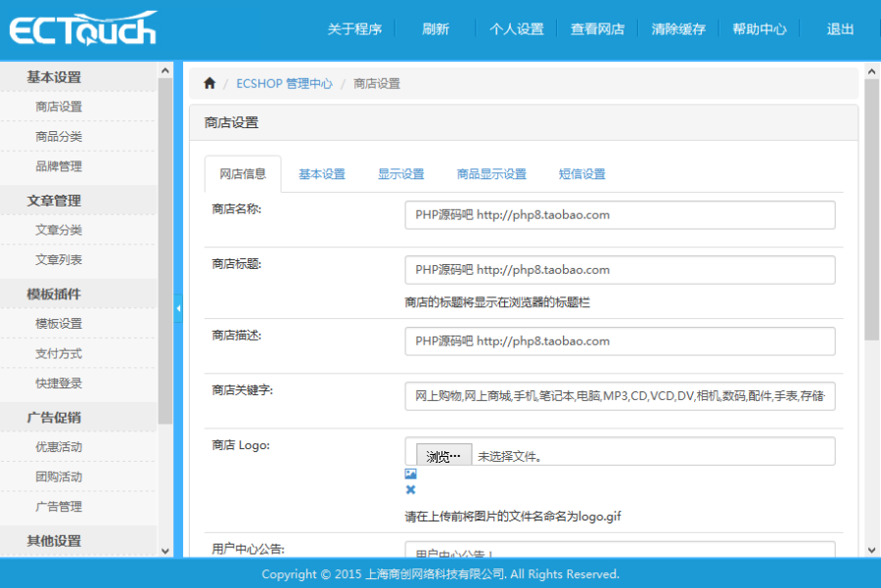The image size is (881, 588).
Task: Click the home icon in breadcrumb
Action: [209, 83]
